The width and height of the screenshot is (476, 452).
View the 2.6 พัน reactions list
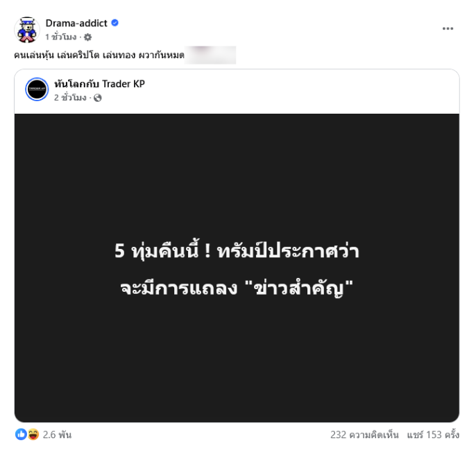[57, 435]
